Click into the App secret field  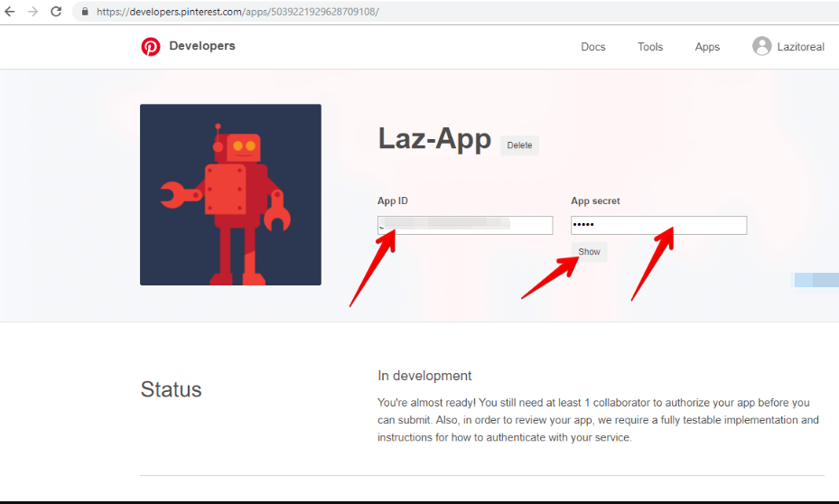coord(658,225)
